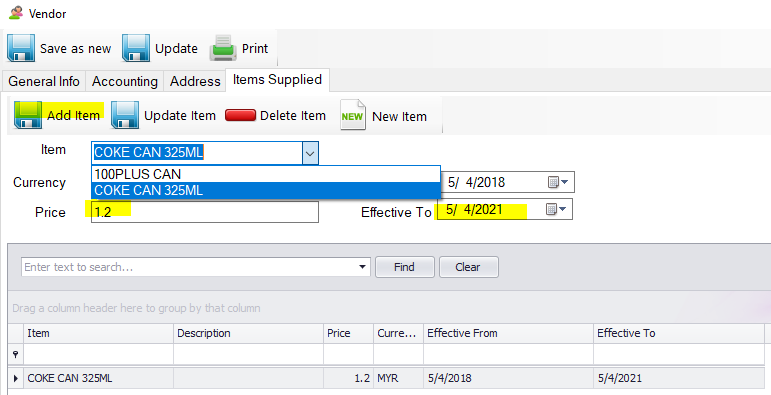Click the green Add Item icon

point(28,115)
